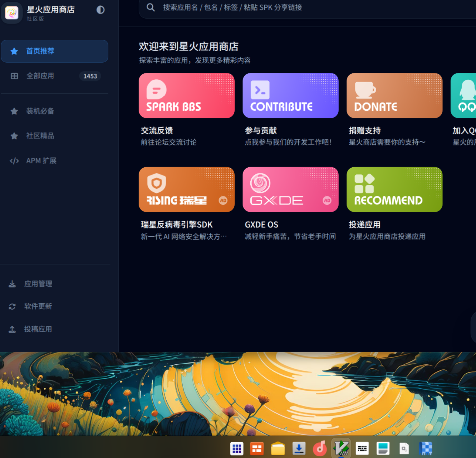The height and width of the screenshot is (458, 476).
Task: Click 为星火应用商店投递应用 text
Action: (387, 236)
